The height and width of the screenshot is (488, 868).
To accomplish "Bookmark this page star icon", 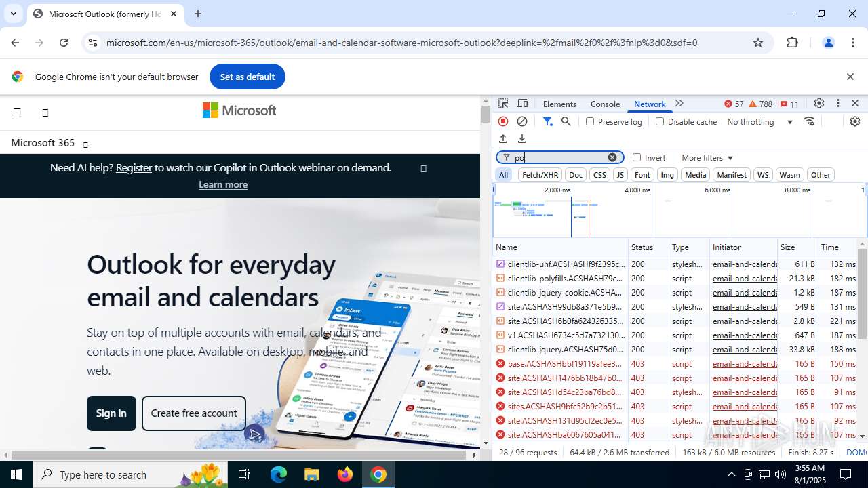I will click(x=758, y=43).
